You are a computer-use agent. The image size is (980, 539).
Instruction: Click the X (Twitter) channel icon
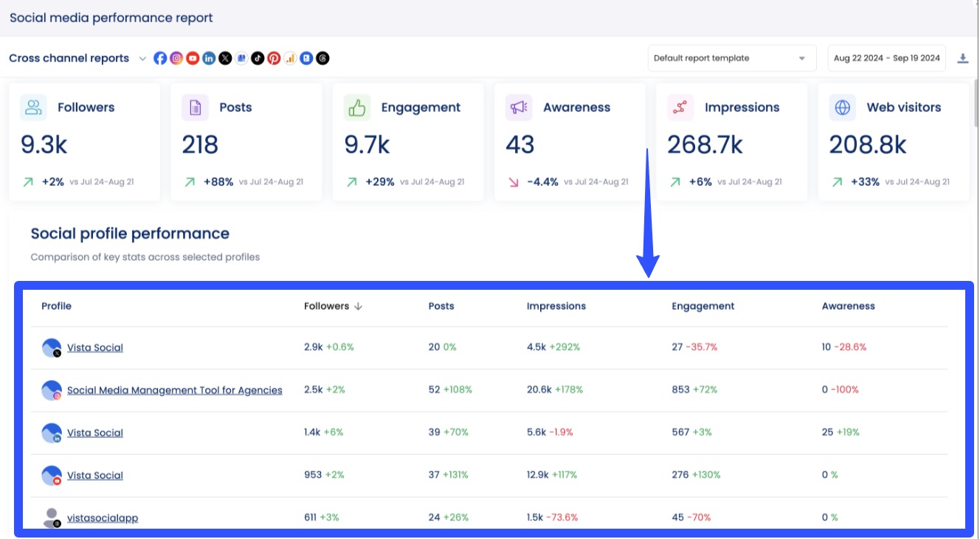225,58
